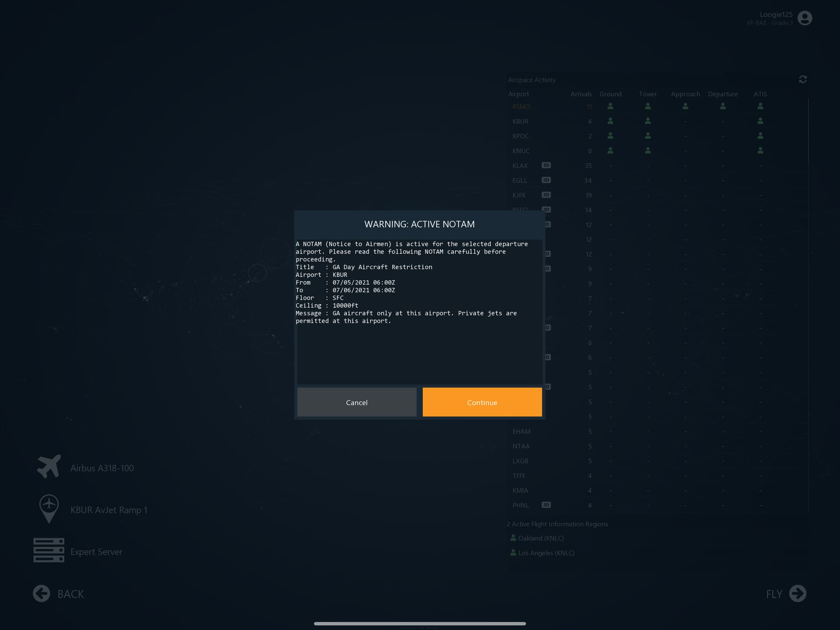Viewport: 840px width, 630px height.
Task: Select KPOC ATIS controller icon
Action: coord(760,136)
